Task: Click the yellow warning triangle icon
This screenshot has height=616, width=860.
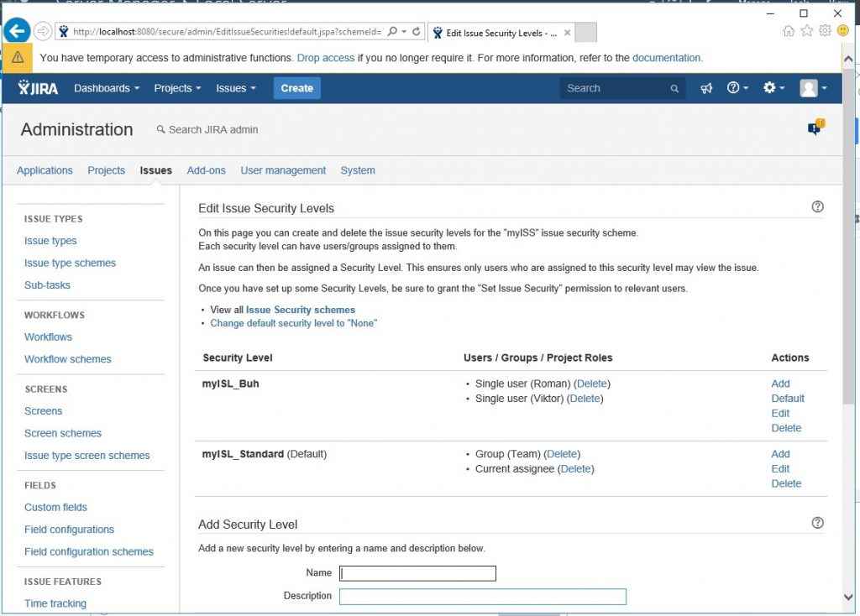Action: click(x=18, y=58)
